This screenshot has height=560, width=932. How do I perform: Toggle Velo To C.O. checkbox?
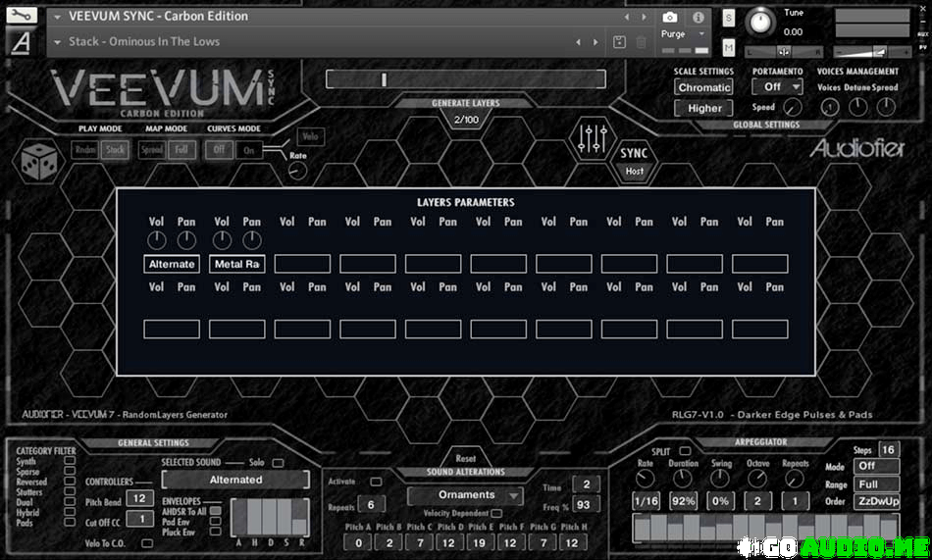pos(147,543)
